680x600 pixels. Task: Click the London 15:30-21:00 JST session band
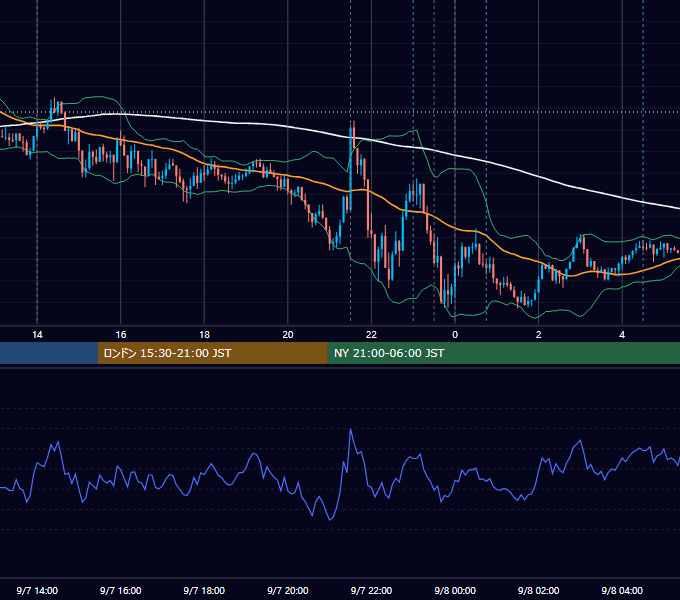click(x=212, y=353)
